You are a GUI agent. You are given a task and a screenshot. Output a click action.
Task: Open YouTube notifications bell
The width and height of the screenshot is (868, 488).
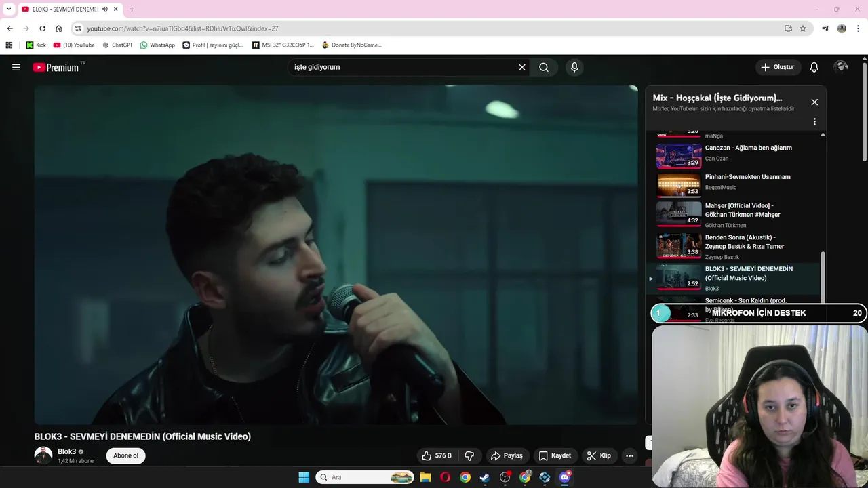tap(814, 67)
